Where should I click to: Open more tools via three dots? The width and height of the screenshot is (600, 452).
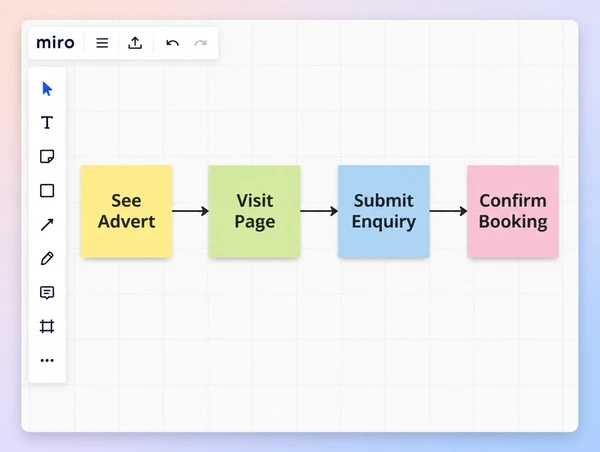47,360
